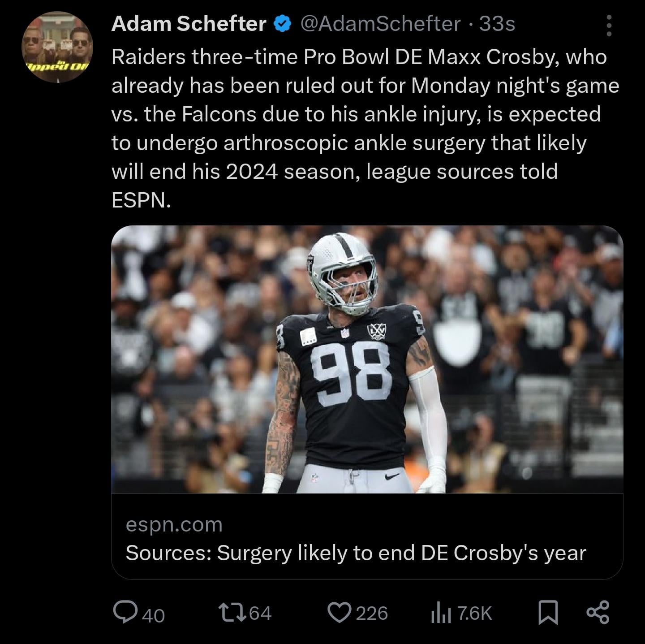
Task: Reply to the tweet via speech bubble icon
Action: (x=125, y=612)
